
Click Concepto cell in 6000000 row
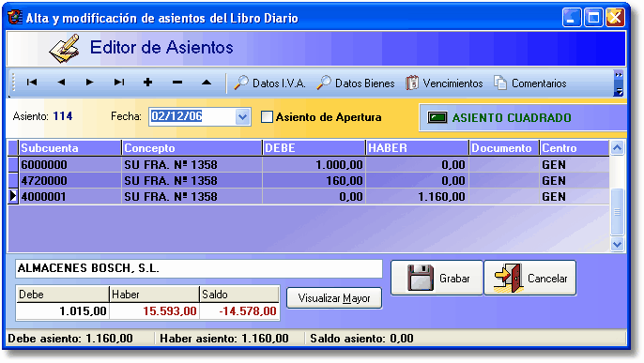[192, 165]
